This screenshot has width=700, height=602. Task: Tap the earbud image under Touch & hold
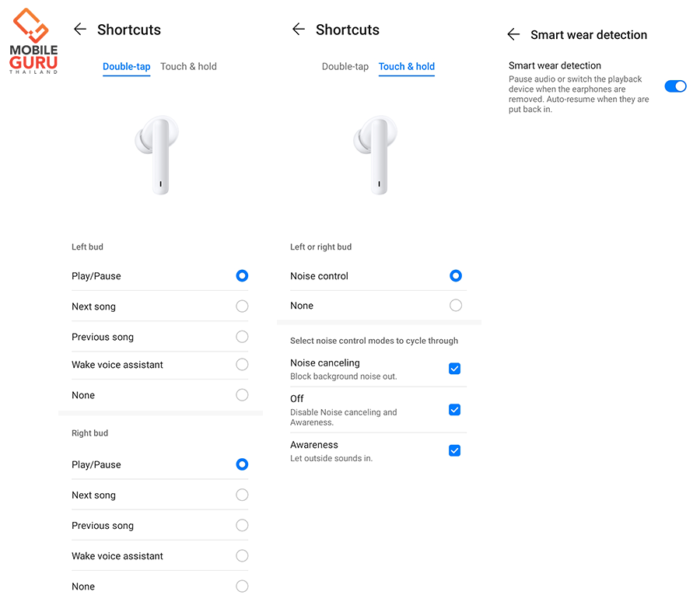tap(377, 154)
